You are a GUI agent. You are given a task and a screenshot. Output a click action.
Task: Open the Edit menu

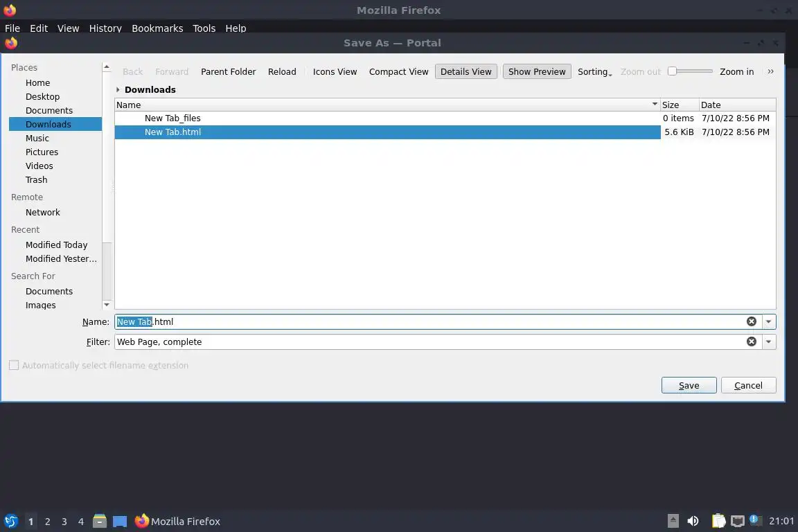click(39, 28)
